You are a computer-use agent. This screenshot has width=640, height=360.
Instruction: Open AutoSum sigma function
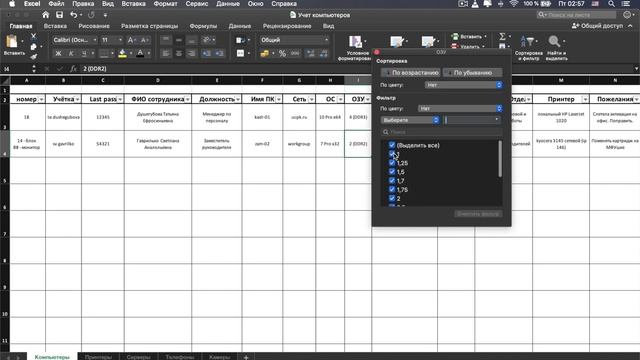(x=502, y=37)
